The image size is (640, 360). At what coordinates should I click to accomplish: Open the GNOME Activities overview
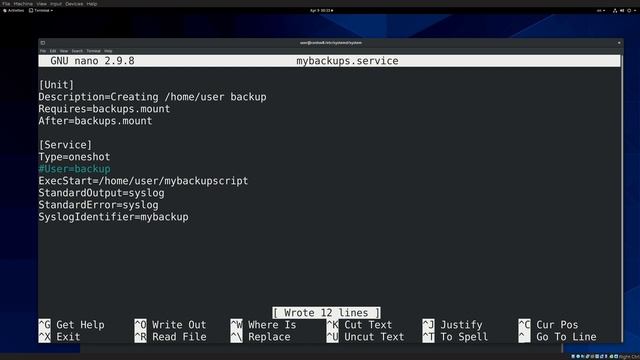click(13, 11)
